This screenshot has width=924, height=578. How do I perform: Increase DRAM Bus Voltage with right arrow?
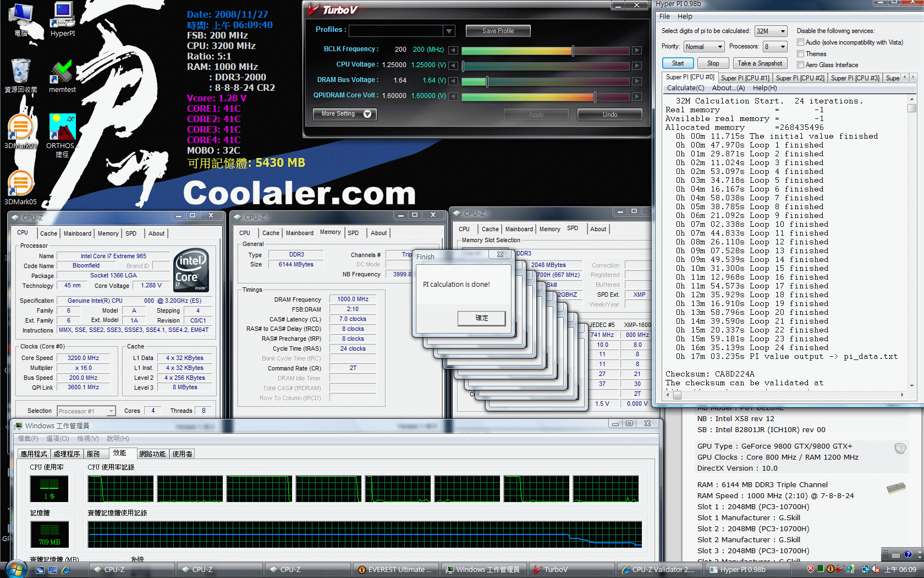tap(636, 81)
